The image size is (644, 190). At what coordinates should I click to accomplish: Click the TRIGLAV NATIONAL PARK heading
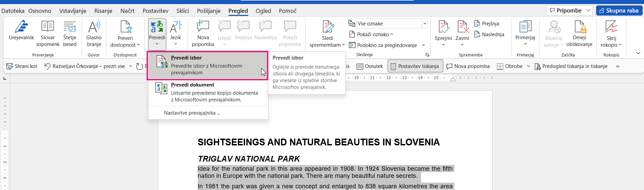tap(249, 159)
